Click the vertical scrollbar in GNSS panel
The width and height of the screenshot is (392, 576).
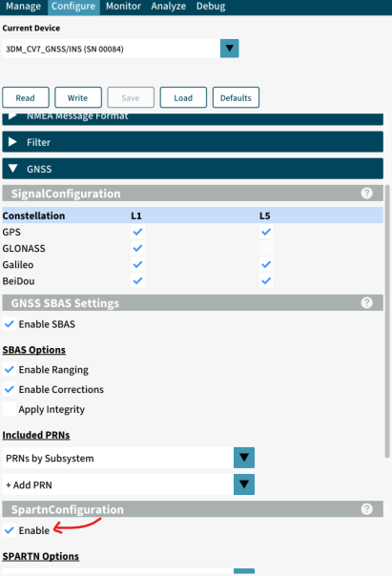click(387, 321)
